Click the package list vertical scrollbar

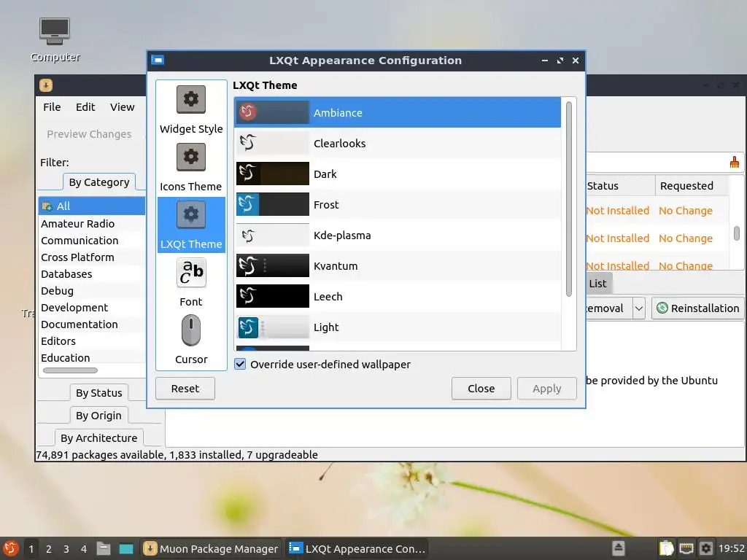tap(737, 233)
